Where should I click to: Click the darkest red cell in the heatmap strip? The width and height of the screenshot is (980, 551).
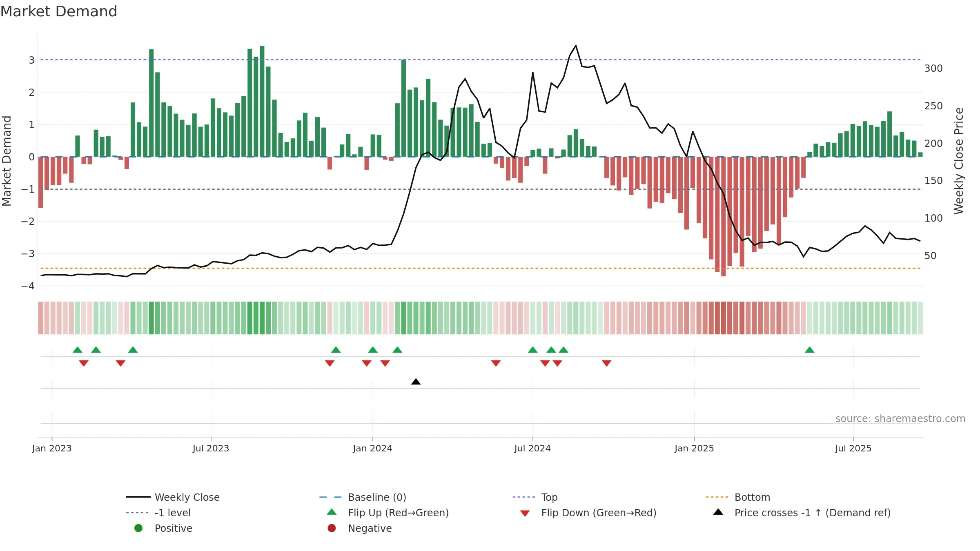click(x=724, y=318)
